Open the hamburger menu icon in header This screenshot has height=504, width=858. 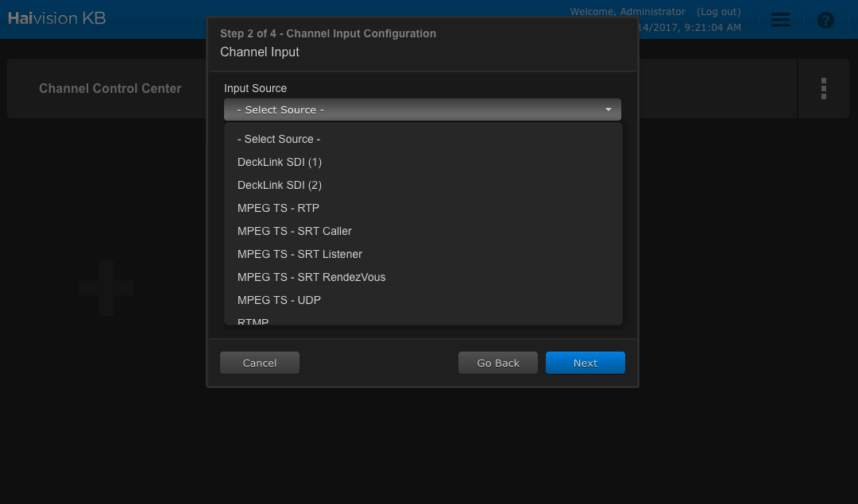[x=780, y=20]
